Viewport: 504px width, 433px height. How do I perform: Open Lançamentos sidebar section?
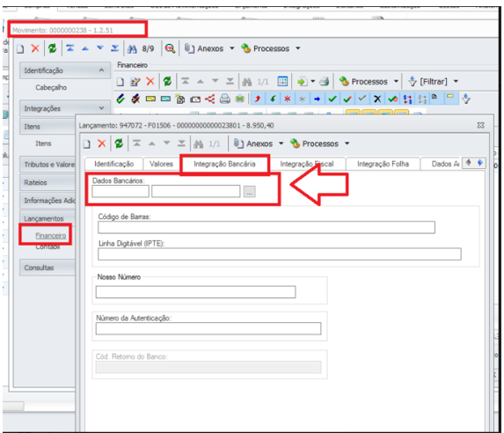(48, 218)
